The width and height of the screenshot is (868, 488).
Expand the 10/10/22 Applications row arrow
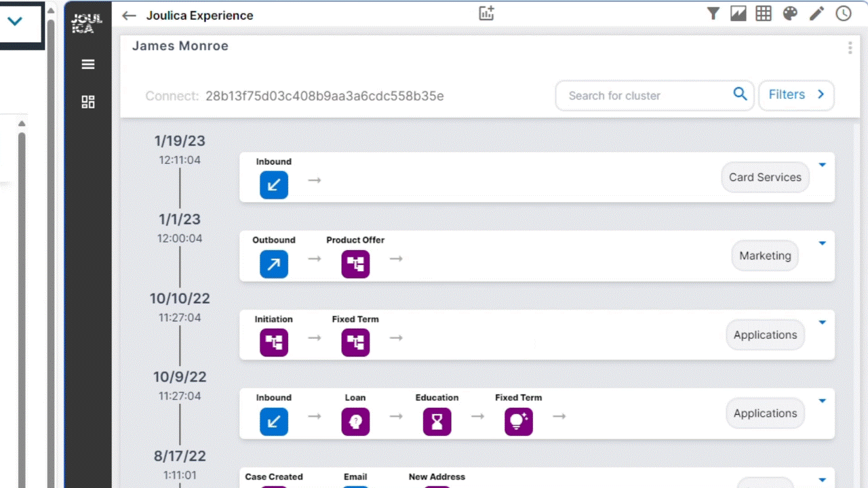tap(822, 323)
